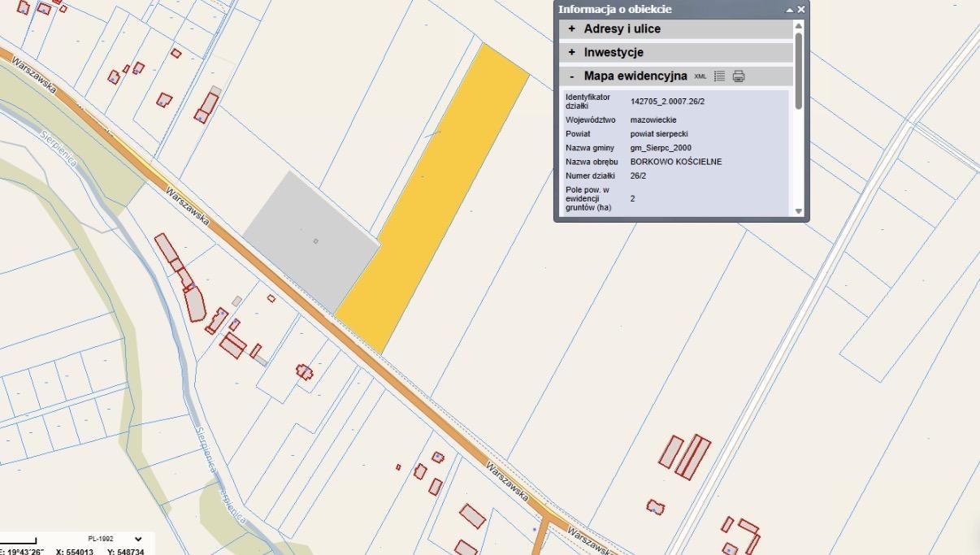This screenshot has width=980, height=555.
Task: Click the gray parcel beside the yellow one
Action: [311, 241]
